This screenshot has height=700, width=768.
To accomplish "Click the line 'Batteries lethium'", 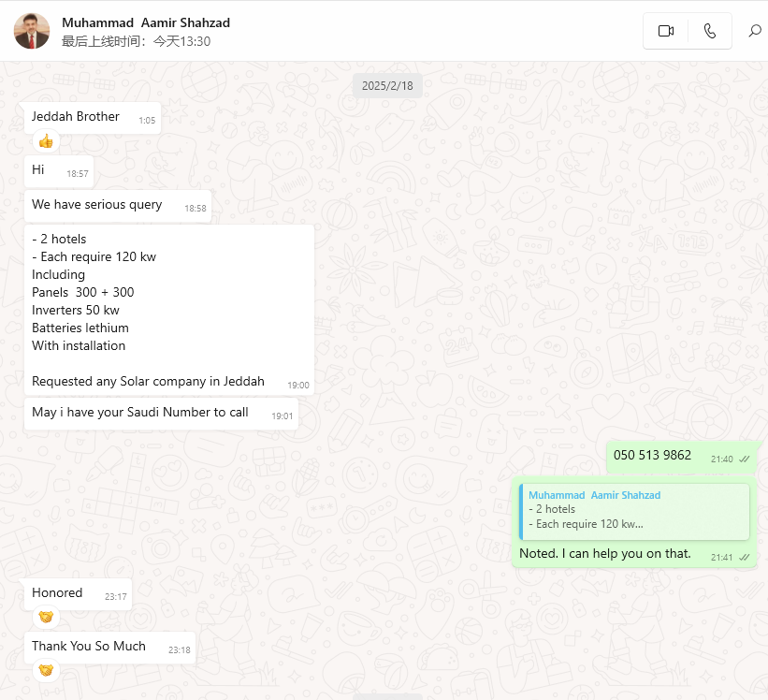I will (80, 328).
